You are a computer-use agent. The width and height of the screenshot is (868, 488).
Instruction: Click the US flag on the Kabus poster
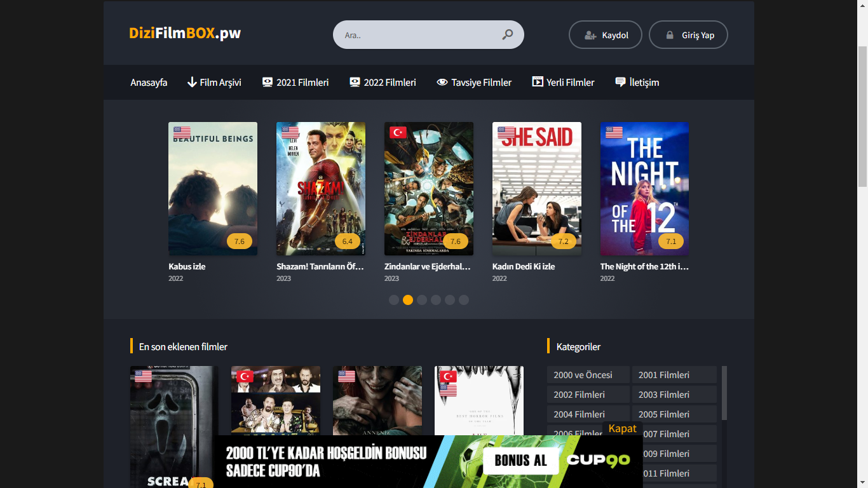(181, 132)
